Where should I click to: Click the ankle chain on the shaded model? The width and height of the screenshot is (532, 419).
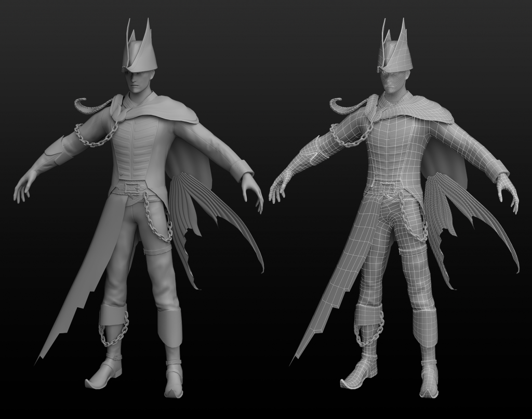tap(113, 333)
